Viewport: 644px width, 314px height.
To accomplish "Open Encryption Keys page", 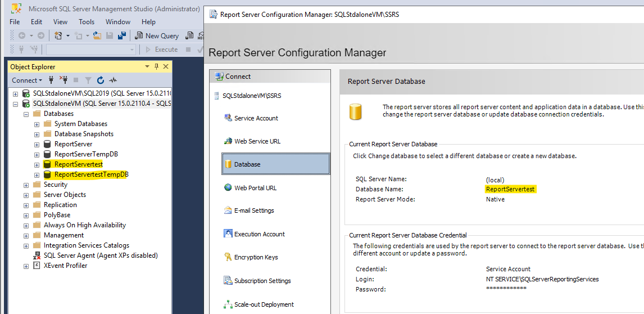I will (251, 257).
